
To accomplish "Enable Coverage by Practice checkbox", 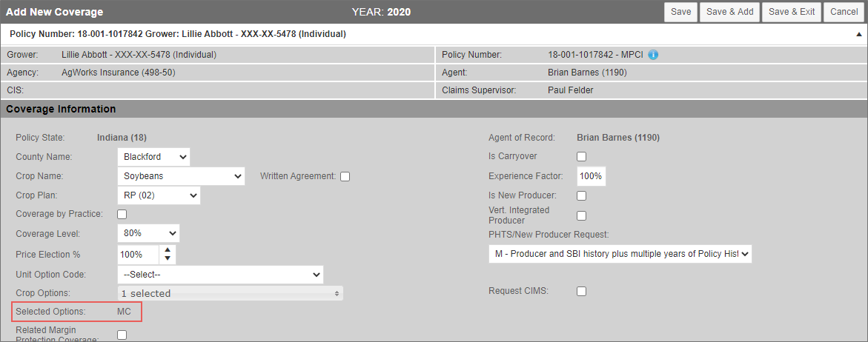I will [122, 214].
